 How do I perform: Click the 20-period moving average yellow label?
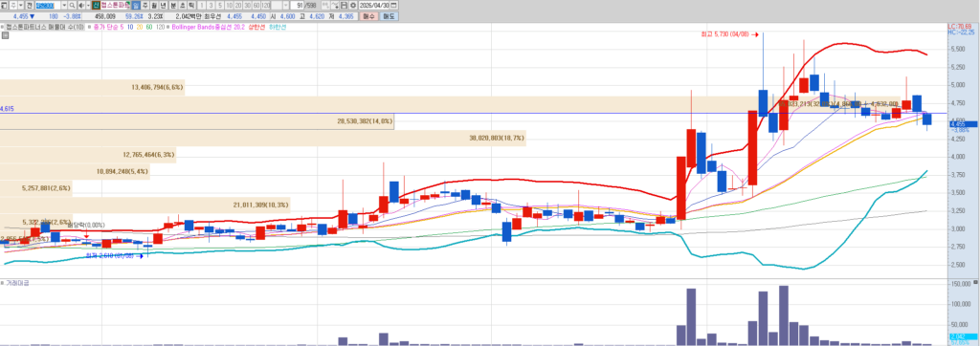[140, 27]
